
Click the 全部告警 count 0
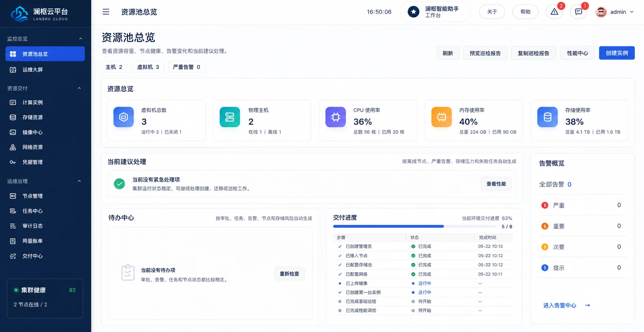(x=569, y=184)
